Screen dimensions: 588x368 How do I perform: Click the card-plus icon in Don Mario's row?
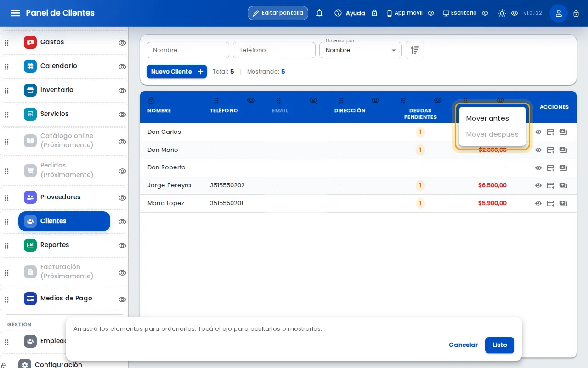(550, 150)
